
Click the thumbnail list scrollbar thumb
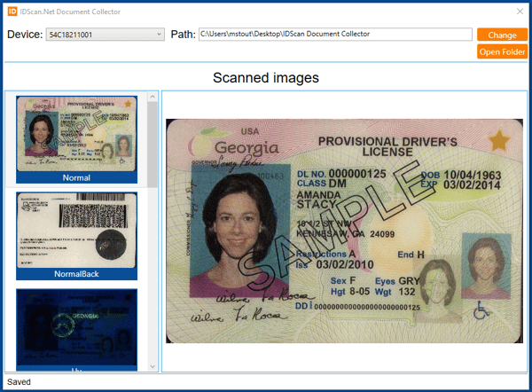(x=153, y=145)
